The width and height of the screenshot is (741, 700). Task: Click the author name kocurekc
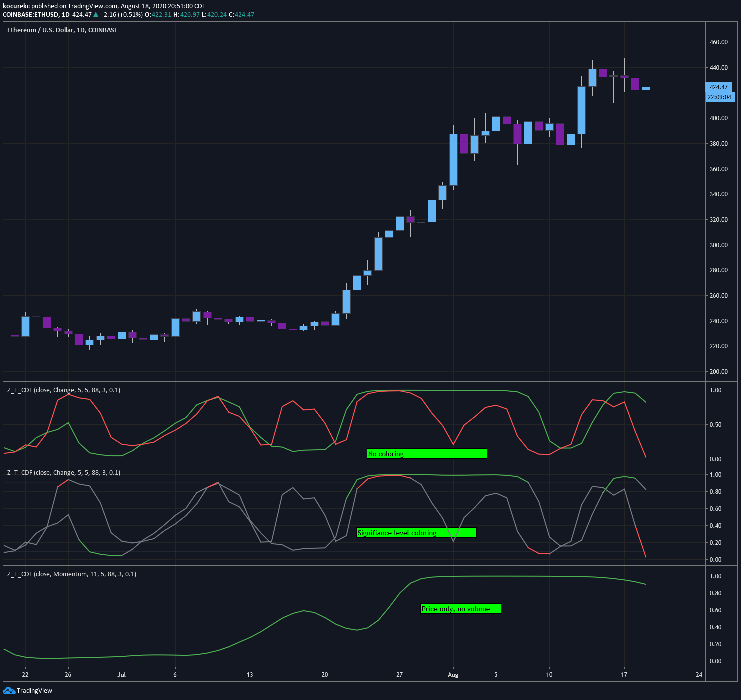click(x=16, y=6)
